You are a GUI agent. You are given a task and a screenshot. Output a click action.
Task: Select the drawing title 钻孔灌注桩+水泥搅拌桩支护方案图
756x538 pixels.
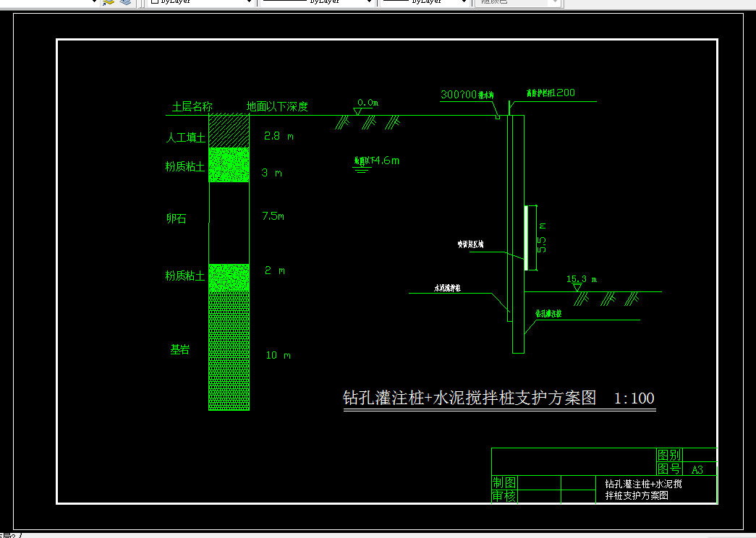click(470, 398)
